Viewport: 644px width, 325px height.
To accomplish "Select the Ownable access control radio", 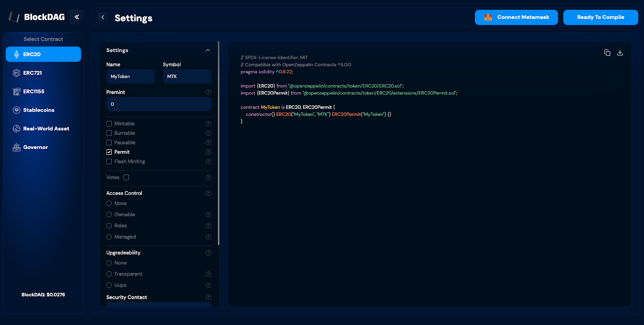I will 109,215.
